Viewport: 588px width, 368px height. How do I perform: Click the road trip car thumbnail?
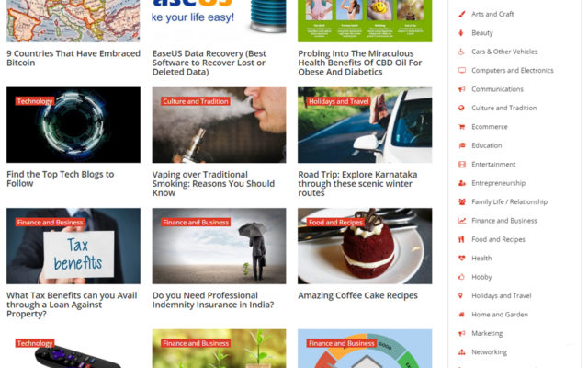[365, 125]
